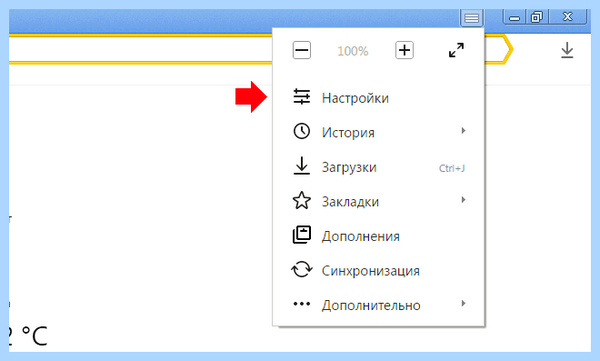Open the Закладки menu entry
The image size is (600, 361).
point(378,202)
